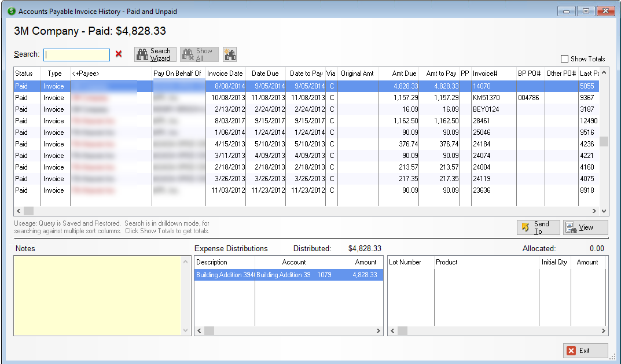Click inside the yellow Notes box
The image size is (621, 364).
[x=98, y=296]
